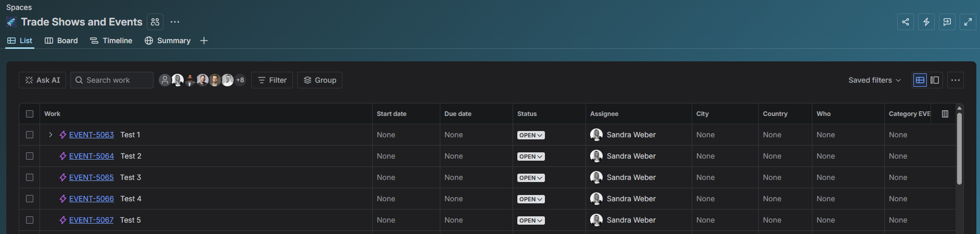Select the checkbox for EVENT-5066
980x234 pixels.
pyautogui.click(x=30, y=199)
